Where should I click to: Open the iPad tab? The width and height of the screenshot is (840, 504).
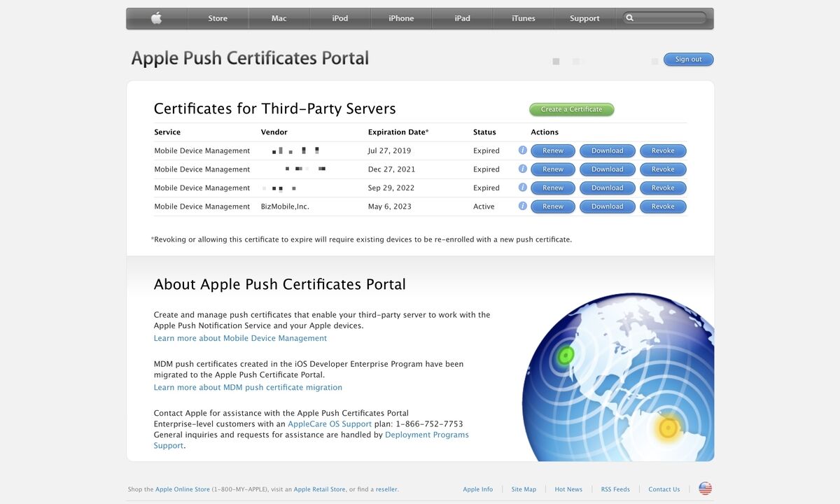pyautogui.click(x=463, y=18)
